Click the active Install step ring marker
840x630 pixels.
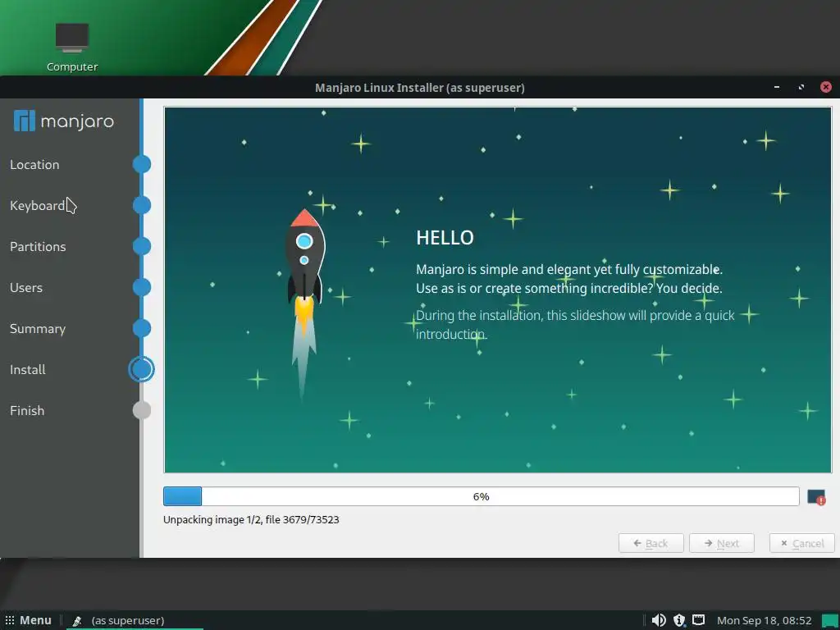pyautogui.click(x=141, y=369)
